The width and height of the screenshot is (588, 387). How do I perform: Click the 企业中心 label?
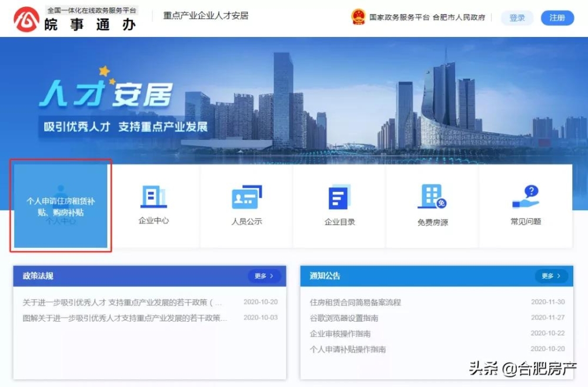[x=153, y=221]
